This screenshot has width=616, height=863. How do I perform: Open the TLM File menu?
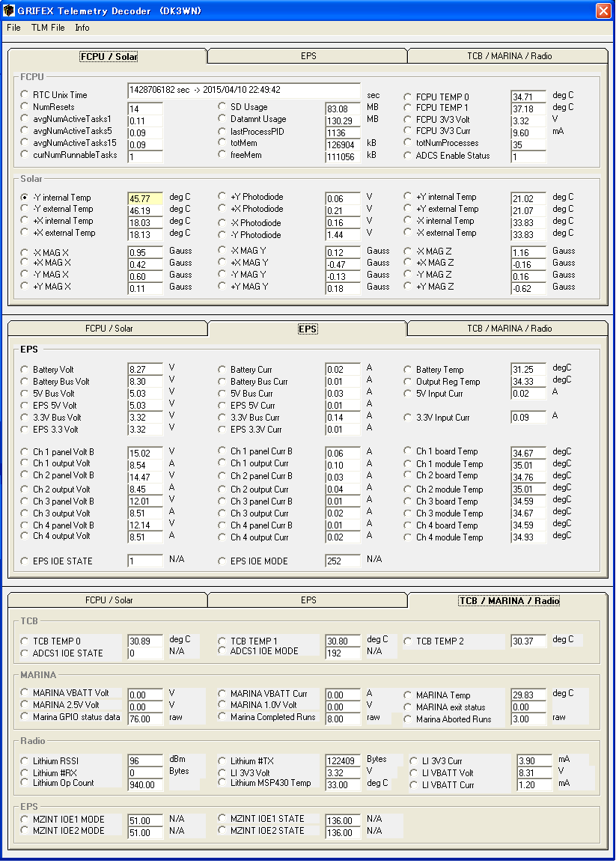click(x=48, y=28)
